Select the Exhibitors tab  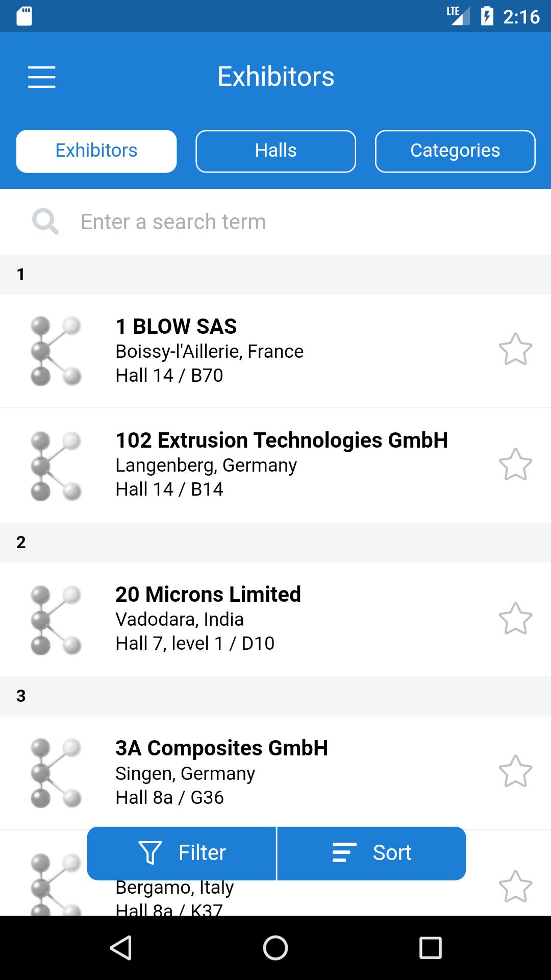[96, 151]
